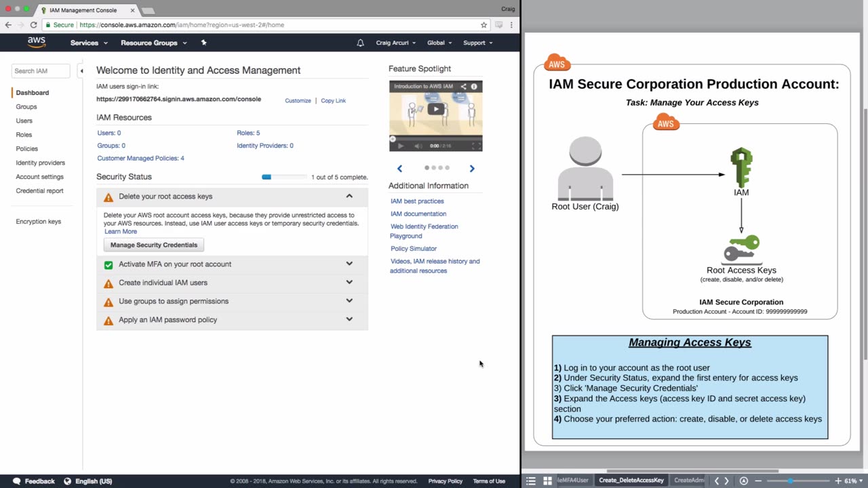Open the Services dropdown menu
Image resolution: width=868 pixels, height=488 pixels.
[x=89, y=43]
